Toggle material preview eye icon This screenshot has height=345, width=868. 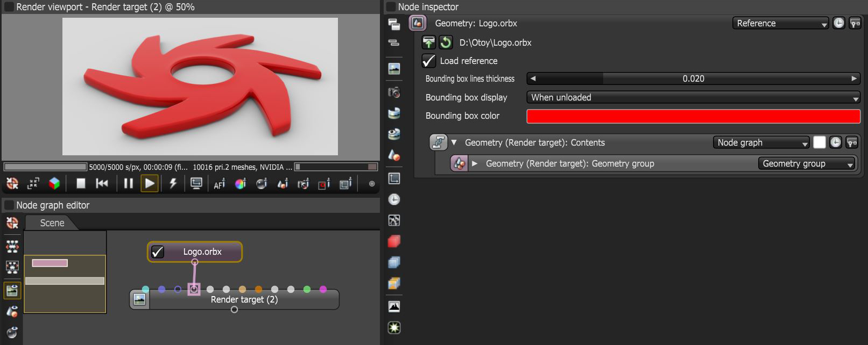[x=12, y=333]
